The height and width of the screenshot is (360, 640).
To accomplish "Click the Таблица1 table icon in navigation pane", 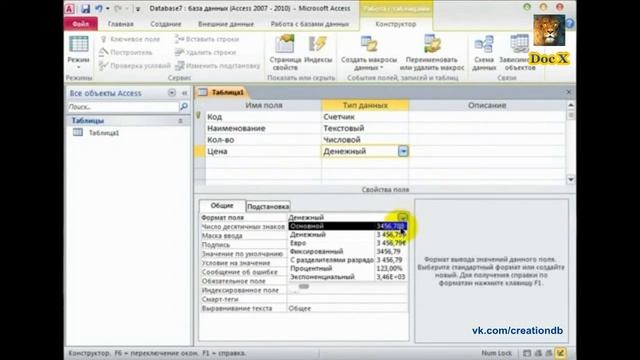I will [x=78, y=133].
